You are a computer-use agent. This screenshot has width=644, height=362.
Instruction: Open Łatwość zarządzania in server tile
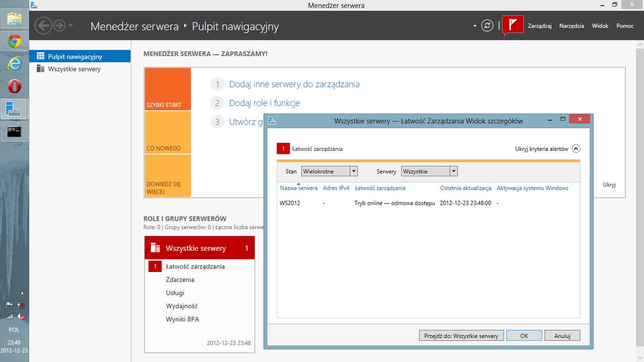pyautogui.click(x=195, y=266)
